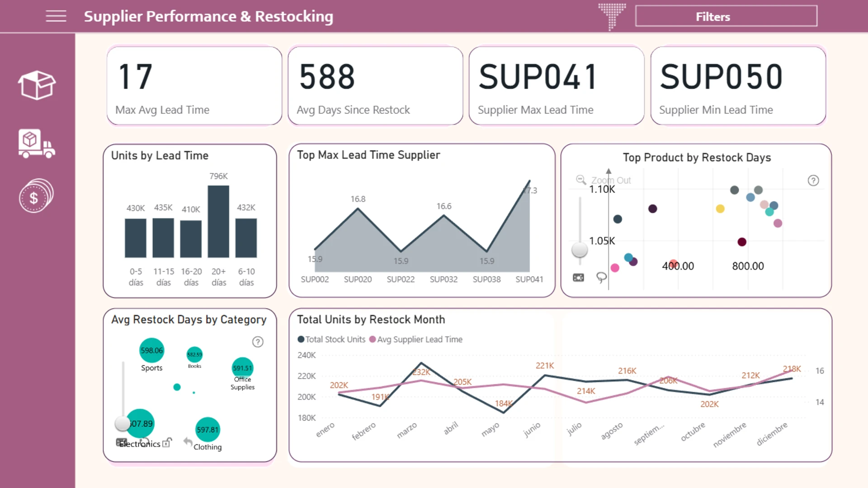Image resolution: width=868 pixels, height=488 pixels.
Task: Click the Total Stock Units legend entry
Action: (x=331, y=339)
